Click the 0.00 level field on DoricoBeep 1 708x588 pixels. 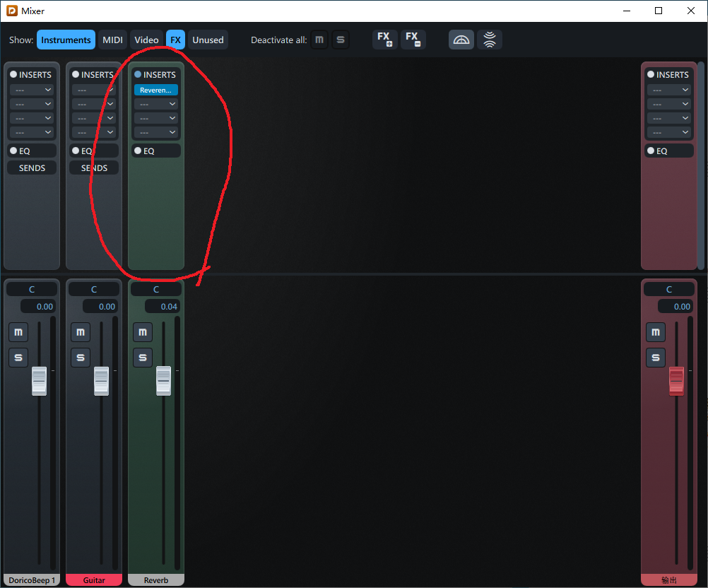click(x=38, y=307)
